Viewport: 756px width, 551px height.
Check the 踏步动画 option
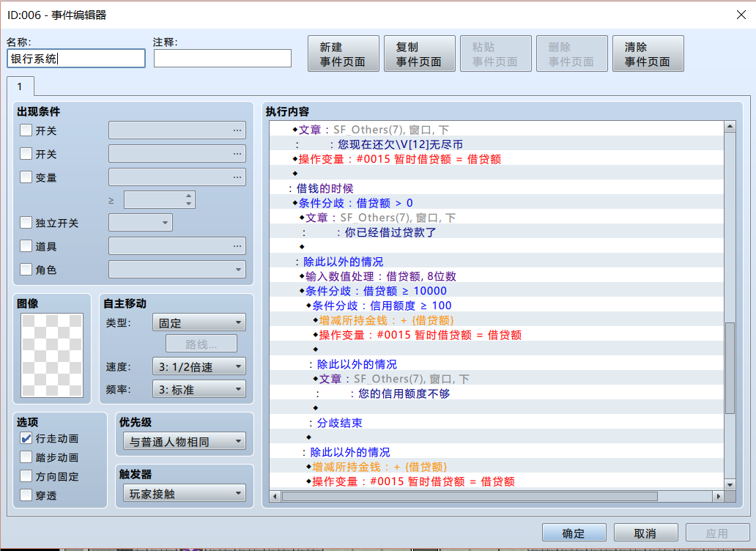(26, 457)
